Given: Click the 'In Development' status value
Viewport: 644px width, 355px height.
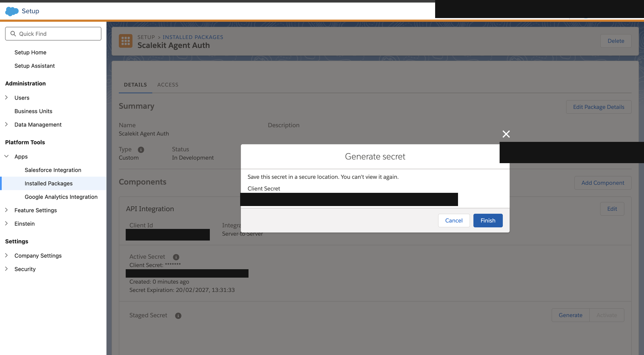Looking at the screenshot, I should [193, 158].
